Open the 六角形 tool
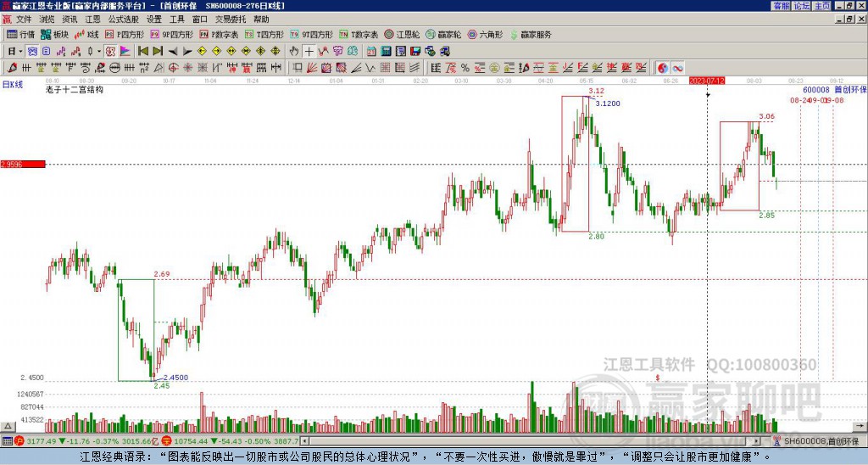This screenshot has height=465, width=868. click(x=486, y=34)
